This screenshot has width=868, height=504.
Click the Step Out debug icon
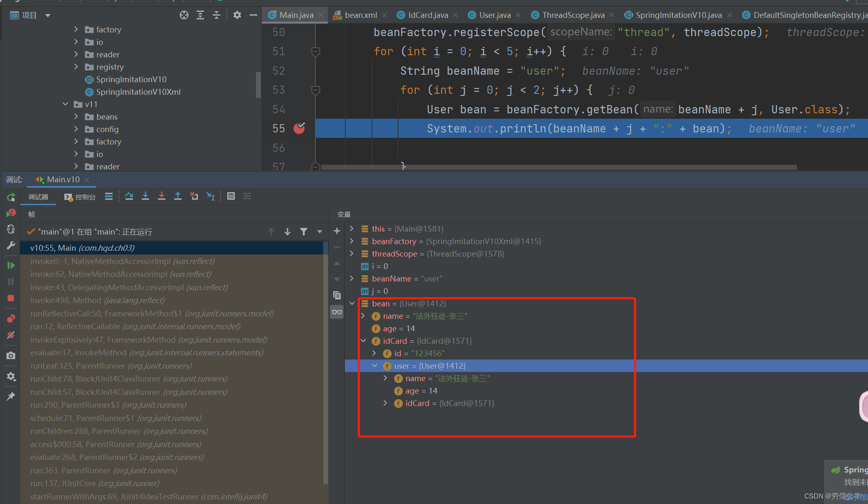pyautogui.click(x=178, y=196)
